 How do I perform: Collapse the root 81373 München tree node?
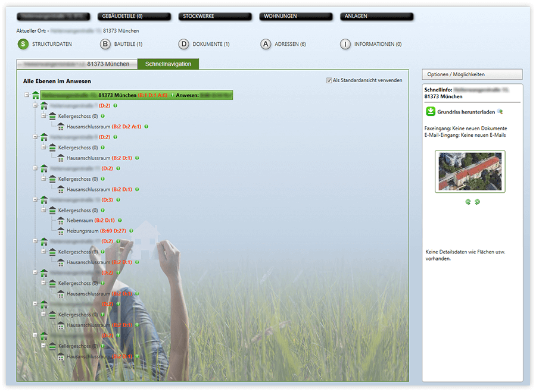tap(27, 95)
